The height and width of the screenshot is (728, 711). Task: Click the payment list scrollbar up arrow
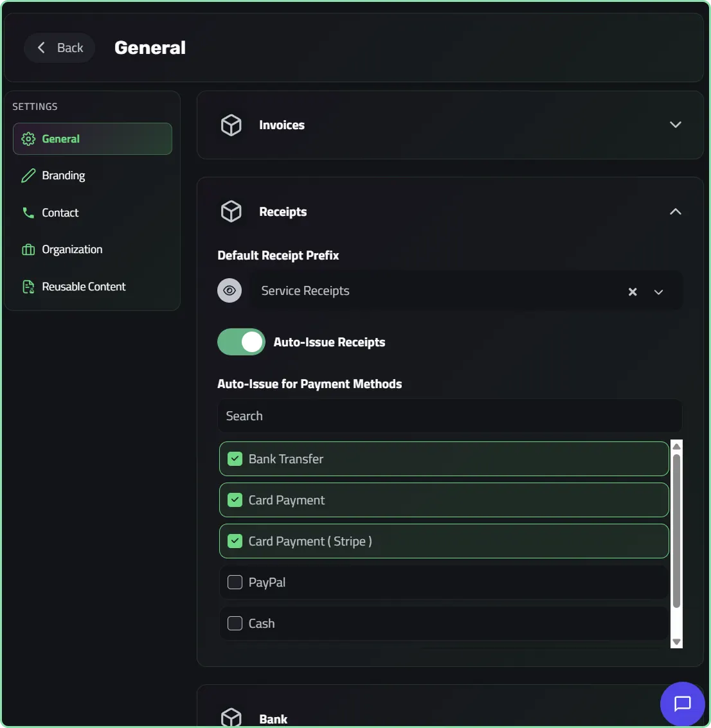(677, 446)
